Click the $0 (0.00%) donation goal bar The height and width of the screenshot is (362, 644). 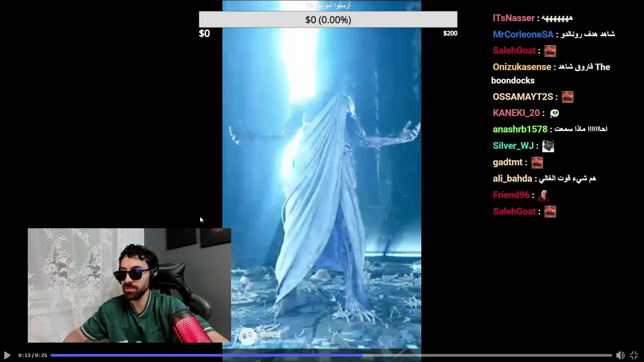point(328,20)
